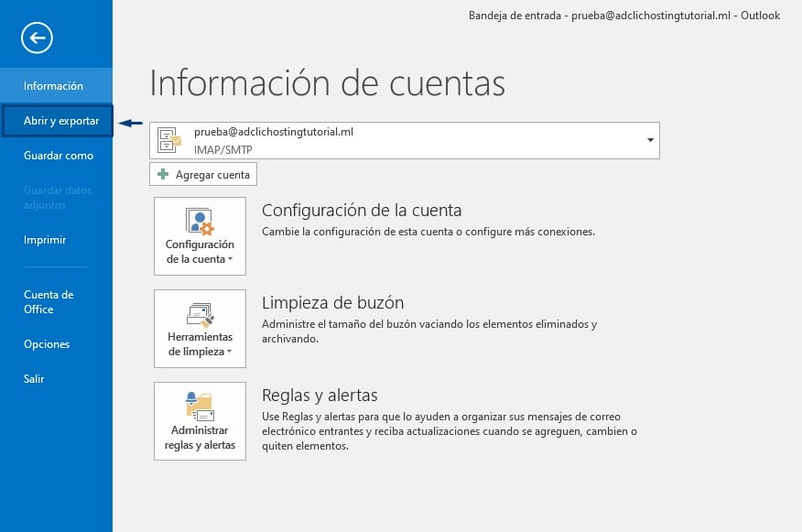Image resolution: width=802 pixels, height=532 pixels.
Task: Click the mail account cabinet icon
Action: pyautogui.click(x=169, y=140)
